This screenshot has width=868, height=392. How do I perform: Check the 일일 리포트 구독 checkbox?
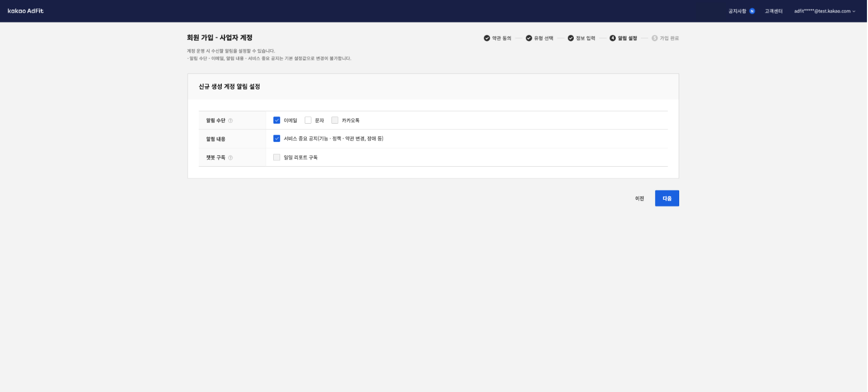[277, 158]
